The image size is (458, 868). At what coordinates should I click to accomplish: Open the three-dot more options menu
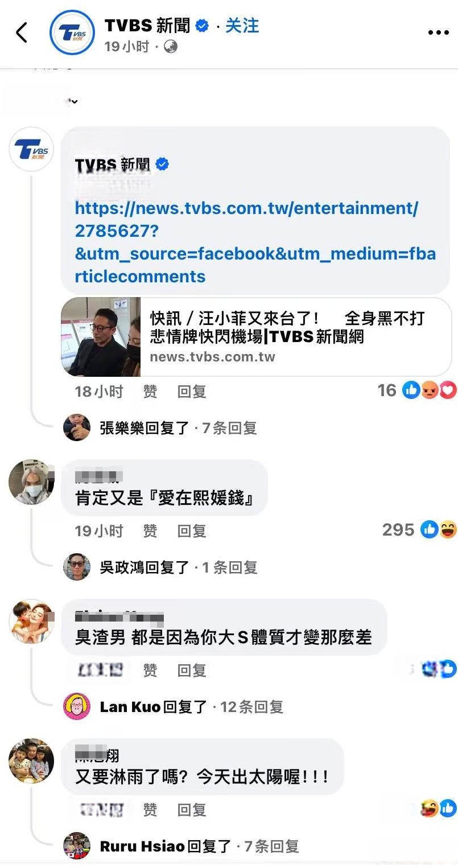point(438,33)
